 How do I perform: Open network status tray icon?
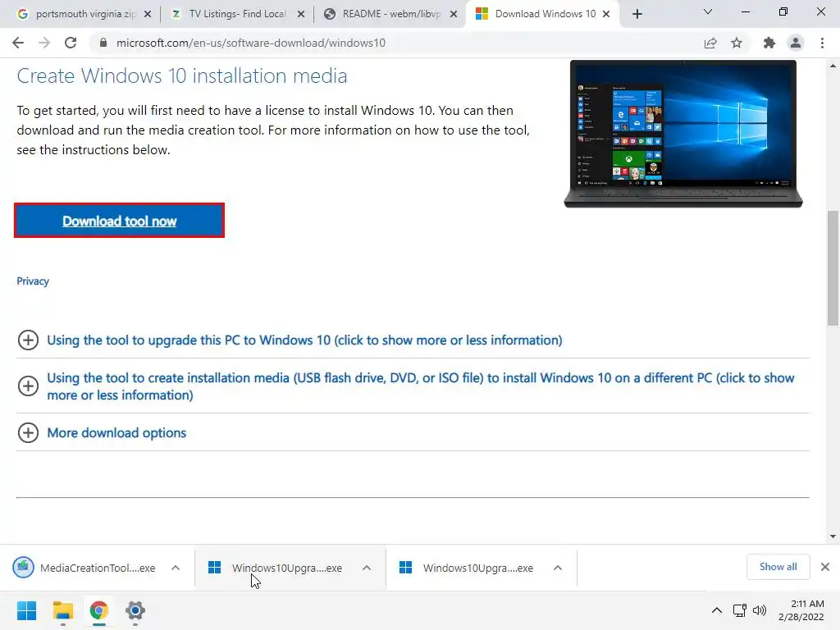point(740,610)
